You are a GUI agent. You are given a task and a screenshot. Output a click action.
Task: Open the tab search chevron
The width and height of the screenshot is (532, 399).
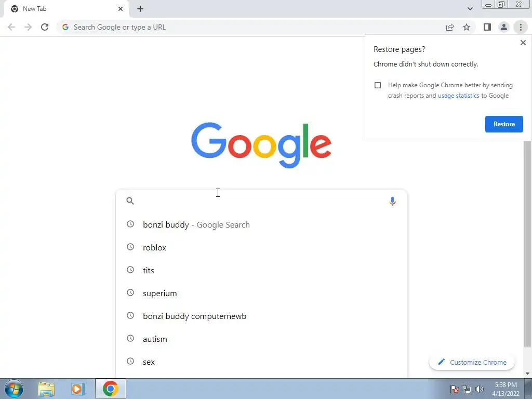(470, 9)
